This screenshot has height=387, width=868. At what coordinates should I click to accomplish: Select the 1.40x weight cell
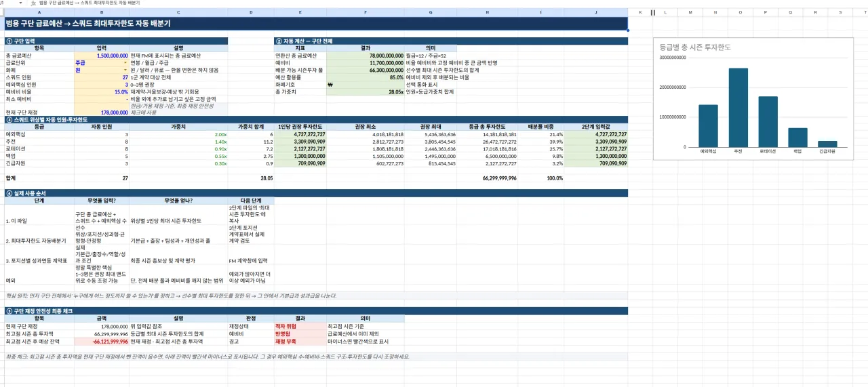pyautogui.click(x=178, y=142)
